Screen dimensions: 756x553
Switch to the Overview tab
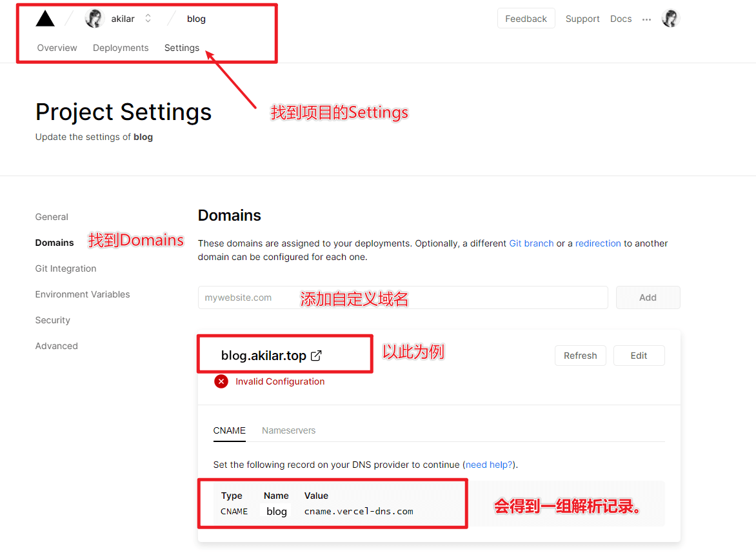point(57,48)
